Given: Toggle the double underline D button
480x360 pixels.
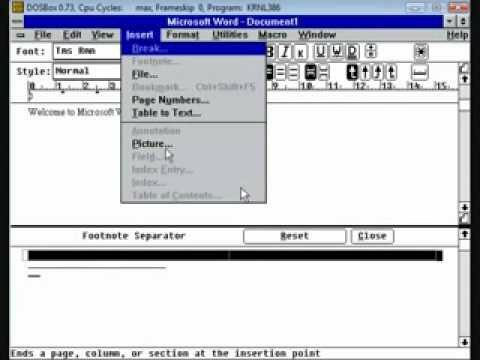Looking at the screenshot, I should (353, 52).
